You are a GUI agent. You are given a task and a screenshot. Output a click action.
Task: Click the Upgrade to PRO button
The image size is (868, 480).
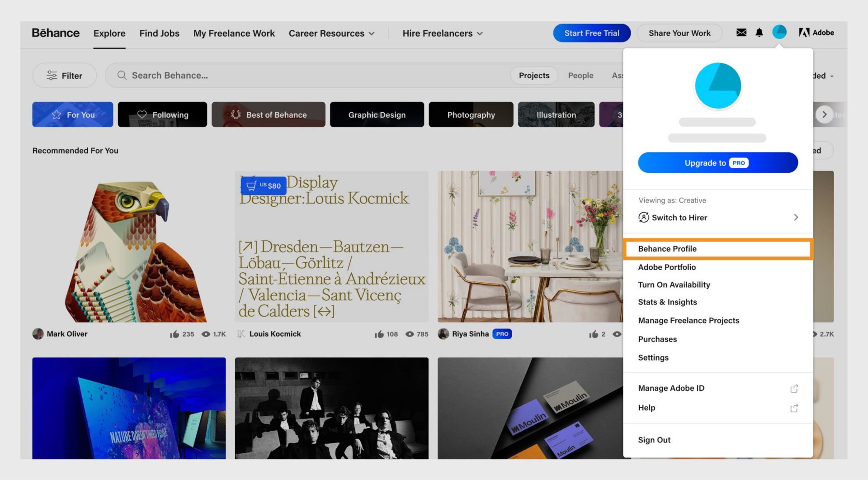click(718, 163)
